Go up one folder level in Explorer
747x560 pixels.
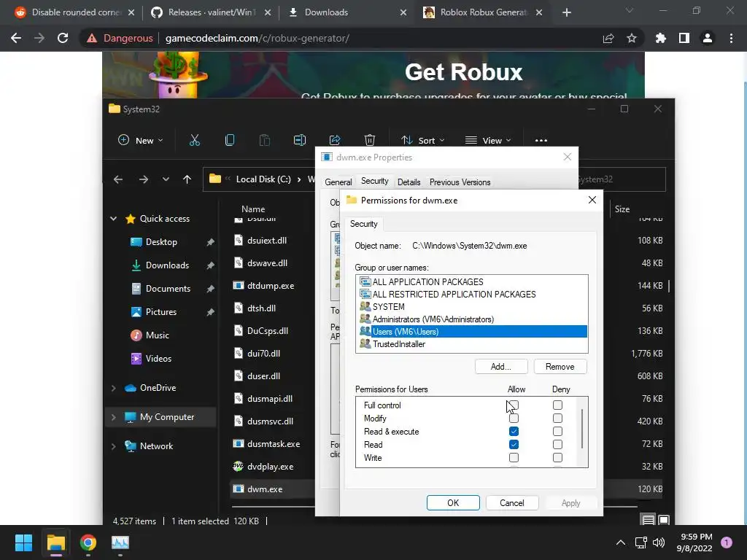[187, 179]
